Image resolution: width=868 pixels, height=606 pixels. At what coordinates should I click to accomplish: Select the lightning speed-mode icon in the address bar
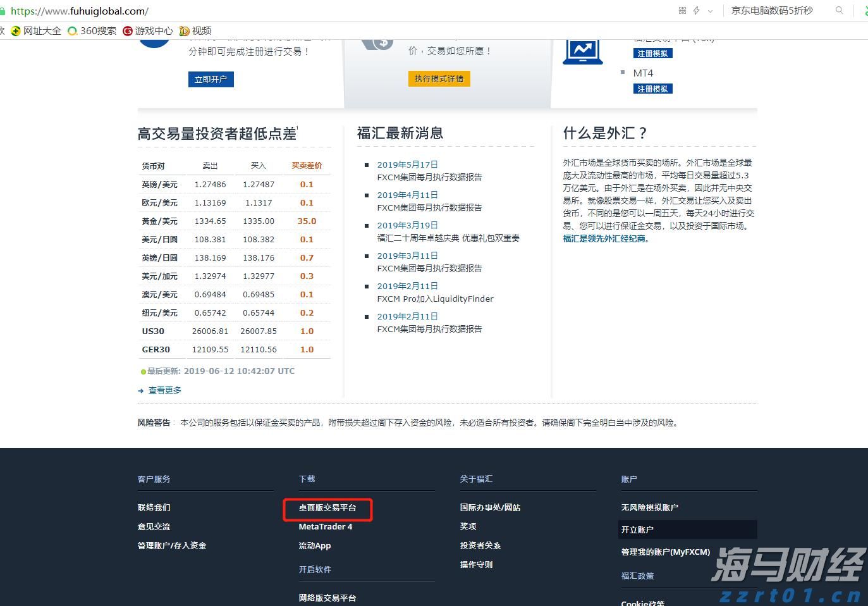[695, 10]
